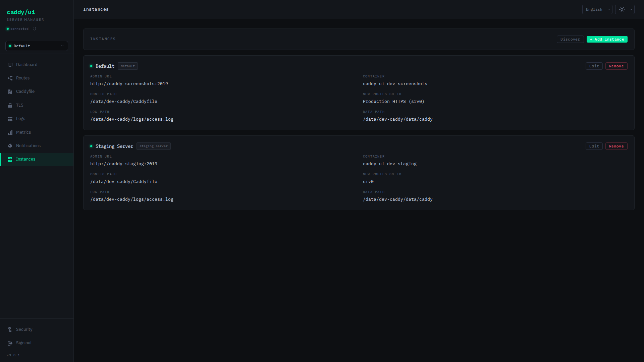Click Production HTTPS (srv0) value
Image resolution: width=644 pixels, height=362 pixels.
pos(393,102)
